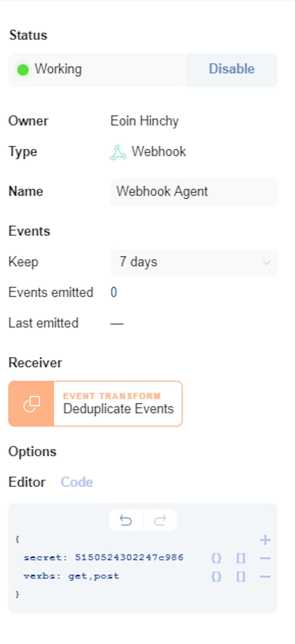The image size is (295, 644).
Task: Click the orange Deduplicate Events receiver icon
Action: 31,404
